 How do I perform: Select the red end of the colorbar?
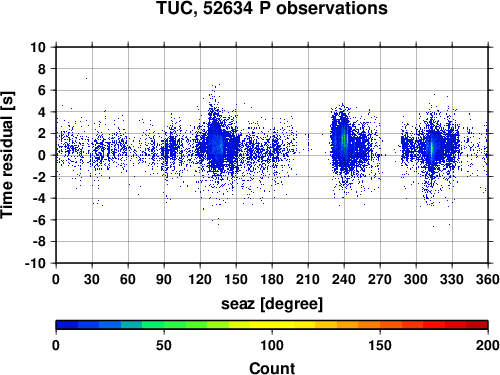pos(477,325)
